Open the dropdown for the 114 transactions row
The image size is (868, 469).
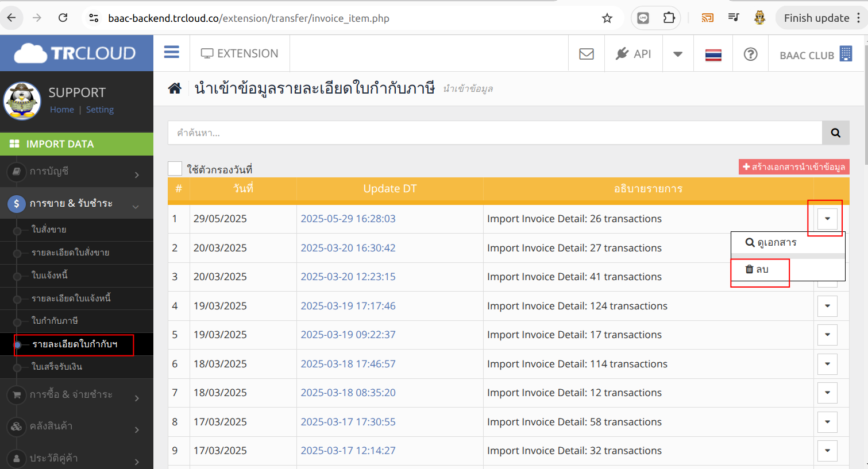827,364
